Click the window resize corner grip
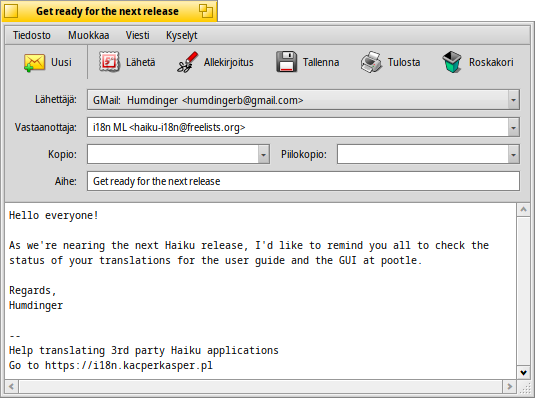The width and height of the screenshot is (535, 398). tap(524, 387)
